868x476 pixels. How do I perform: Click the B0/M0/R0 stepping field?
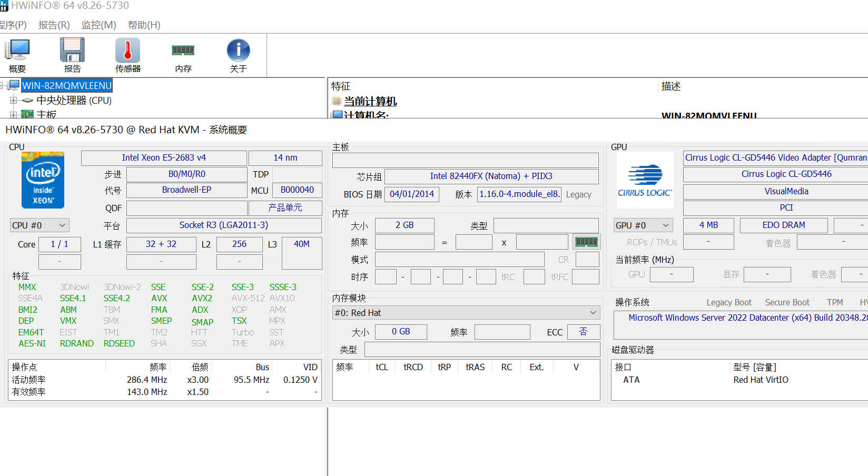tap(186, 174)
